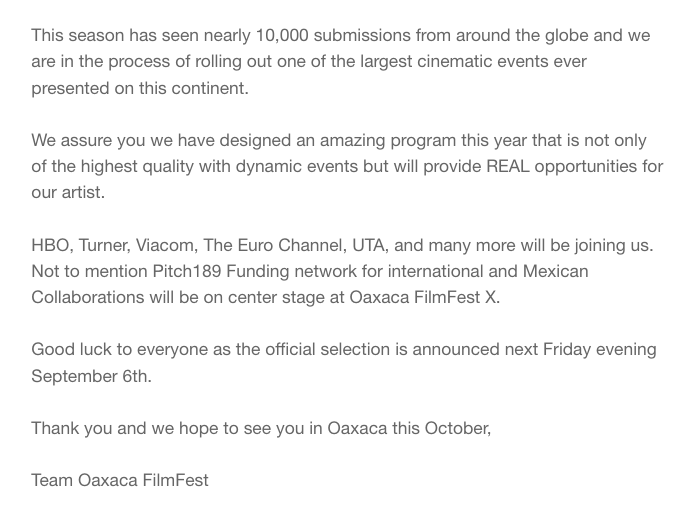
Task: Click the word "October" in the closing line
Action: pos(456,428)
